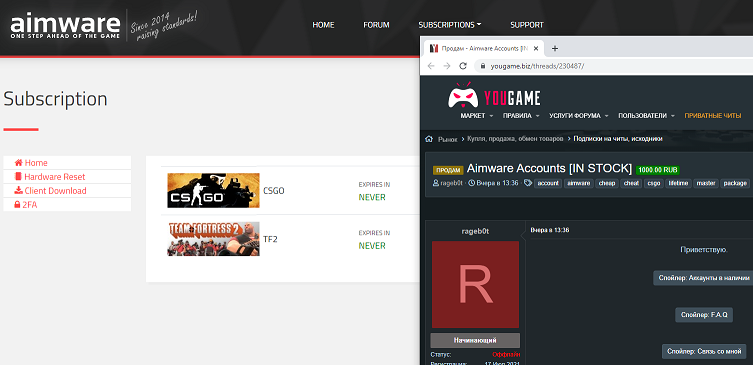753x365 pixels.
Task: Expand the УСЛУГИ ФОРУМА menu
Action: click(579, 116)
